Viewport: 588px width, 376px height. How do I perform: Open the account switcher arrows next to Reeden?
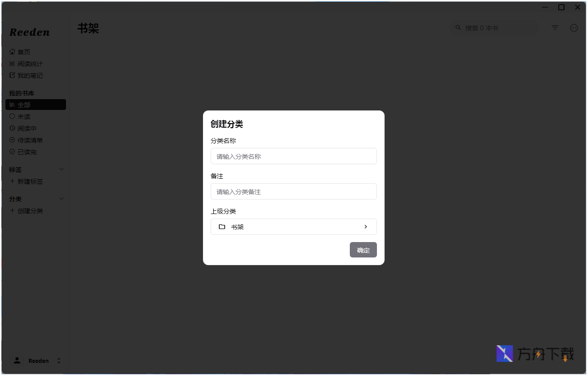coord(59,360)
